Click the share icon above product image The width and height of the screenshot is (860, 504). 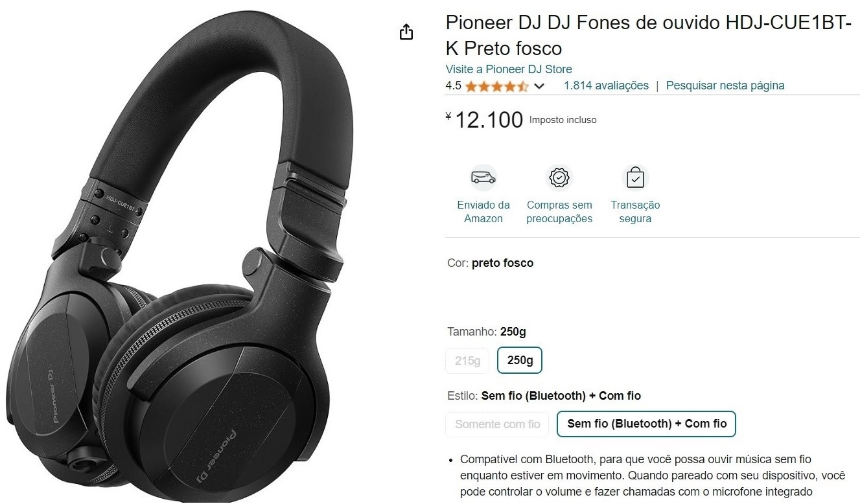[x=406, y=32]
